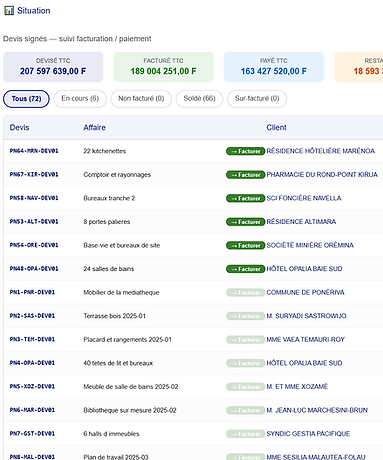Open the quote PN67-KIR-DEV01

coord(34,174)
